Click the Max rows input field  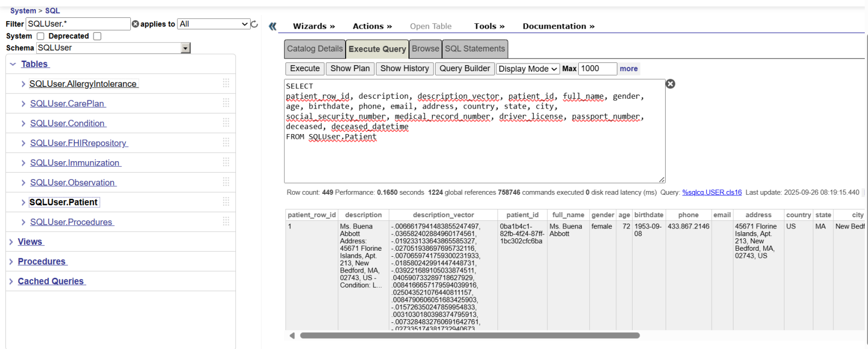[x=597, y=69]
